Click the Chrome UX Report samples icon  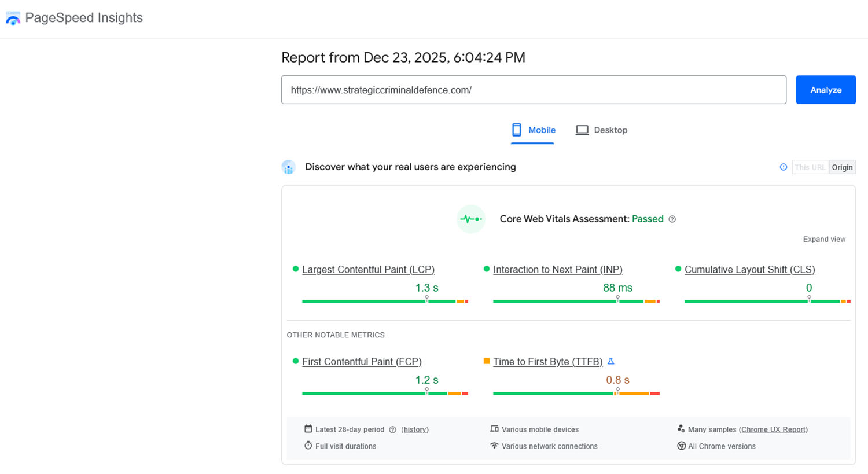(x=681, y=429)
